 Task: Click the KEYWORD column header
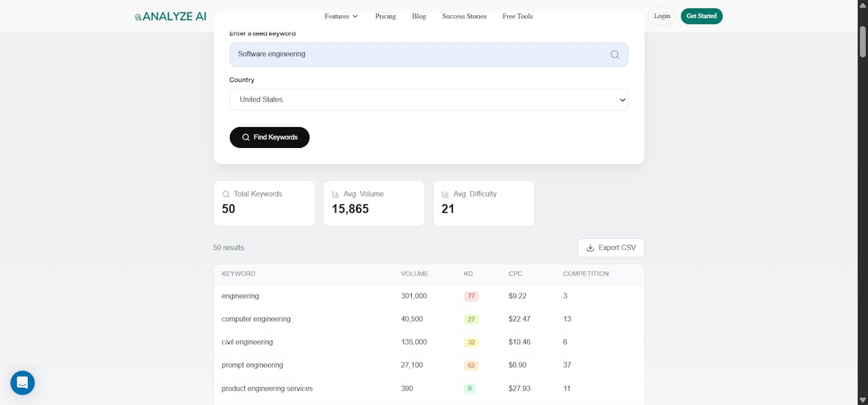[239, 274]
